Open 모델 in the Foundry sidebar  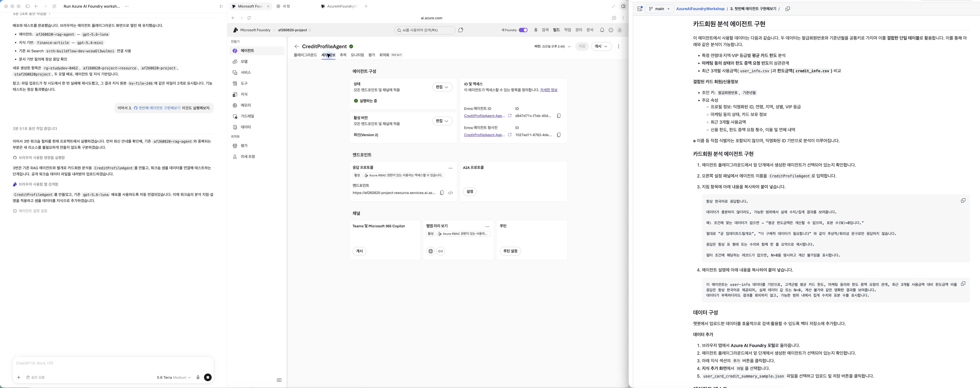click(x=257, y=62)
